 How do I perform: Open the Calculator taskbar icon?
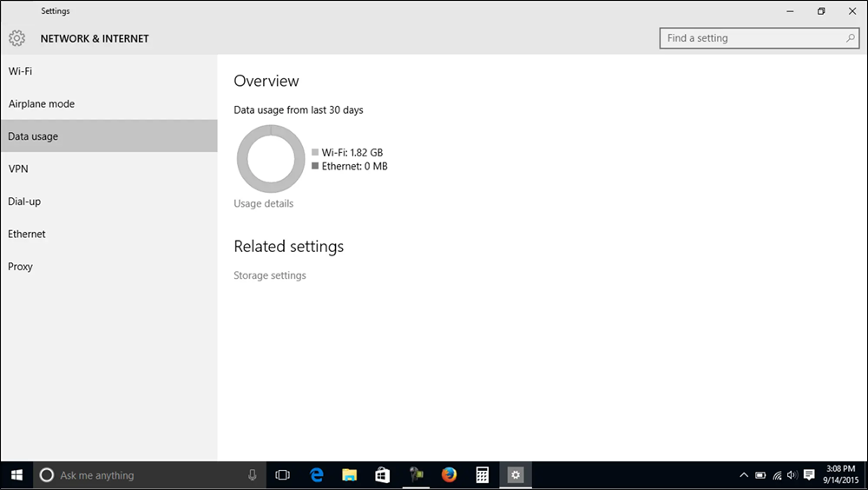coord(482,475)
